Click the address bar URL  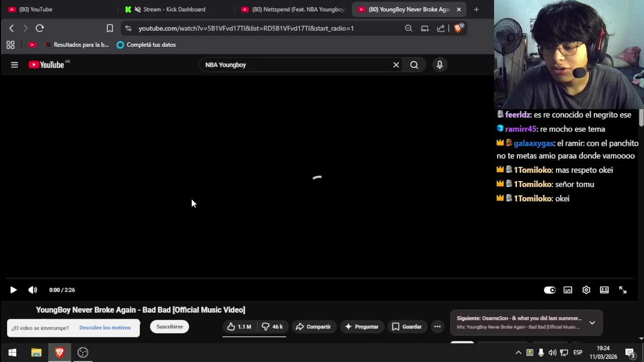(246, 28)
